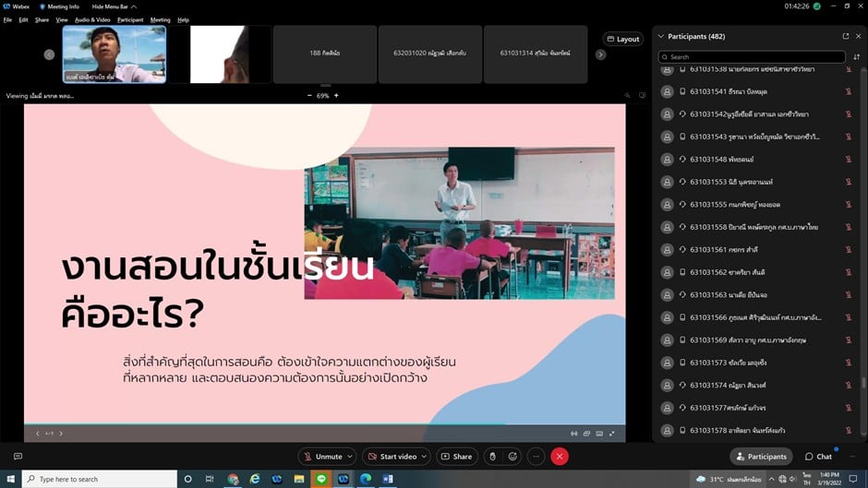The image size is (868, 488).
Task: Open audio options arrow next to Unmute
Action: click(350, 457)
